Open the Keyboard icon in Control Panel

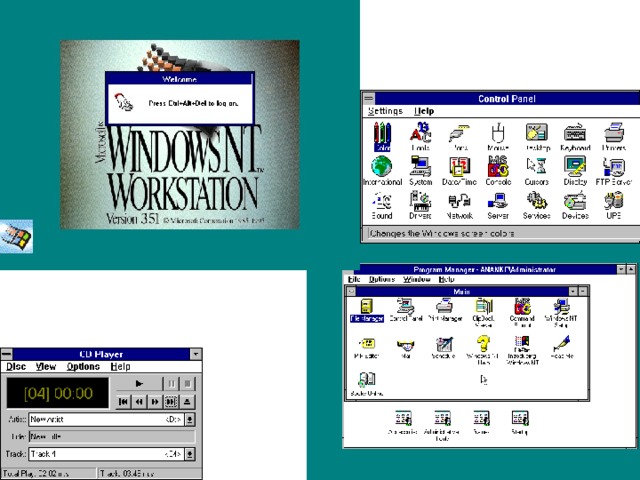click(575, 132)
